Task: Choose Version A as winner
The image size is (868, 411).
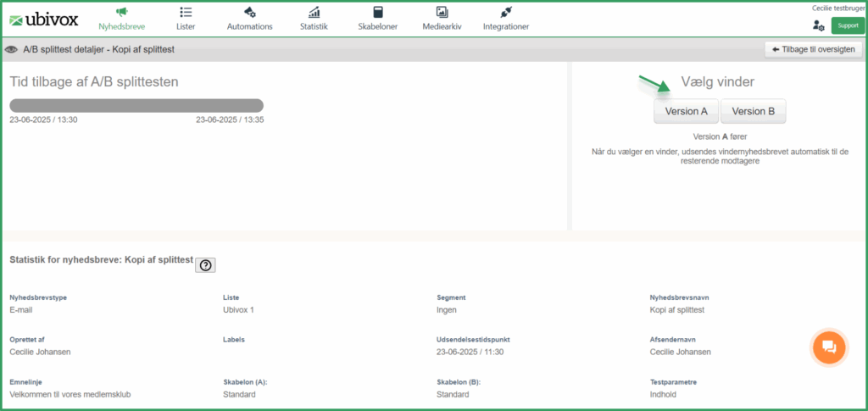Action: pyautogui.click(x=687, y=111)
